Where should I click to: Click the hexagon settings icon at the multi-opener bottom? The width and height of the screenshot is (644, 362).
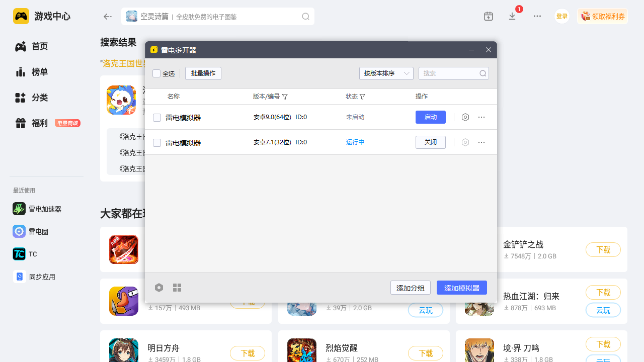tap(159, 288)
